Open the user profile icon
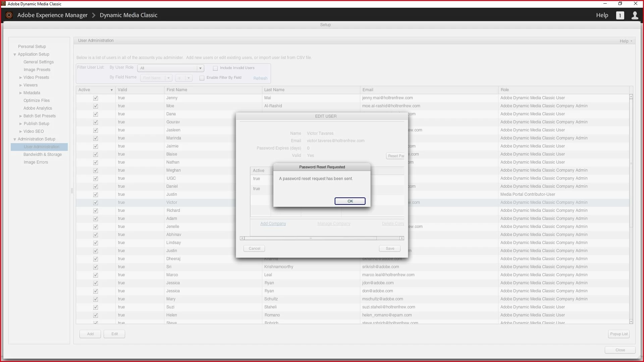Viewport: 644px width, 362px height. pyautogui.click(x=635, y=15)
